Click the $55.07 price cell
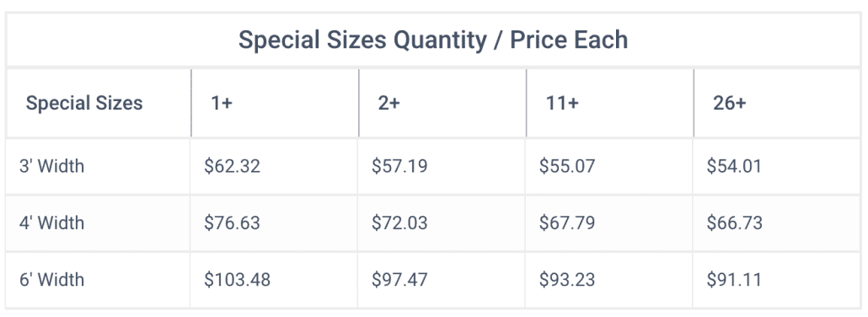The width and height of the screenshot is (868, 317). 567,166
